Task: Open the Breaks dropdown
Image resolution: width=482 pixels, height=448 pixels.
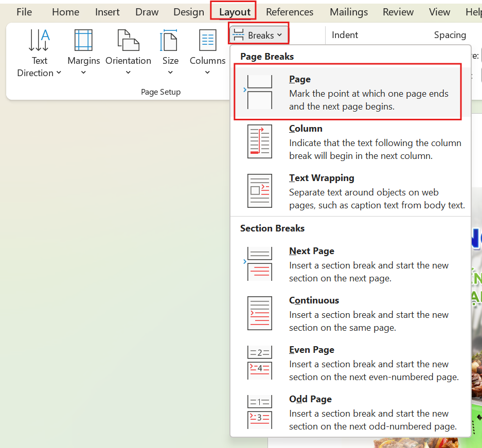Action: (x=258, y=35)
